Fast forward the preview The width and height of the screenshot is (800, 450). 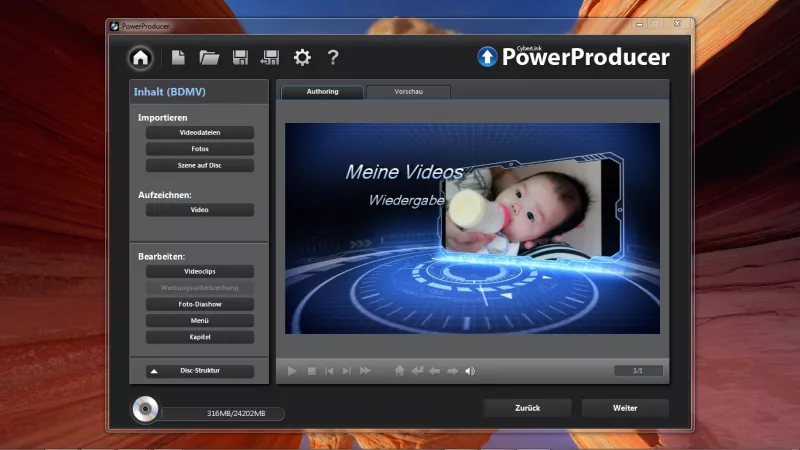pyautogui.click(x=365, y=371)
